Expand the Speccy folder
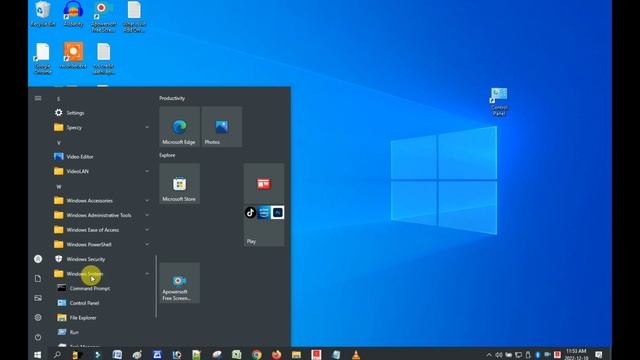Screen dimensions: 640x360 101,128
